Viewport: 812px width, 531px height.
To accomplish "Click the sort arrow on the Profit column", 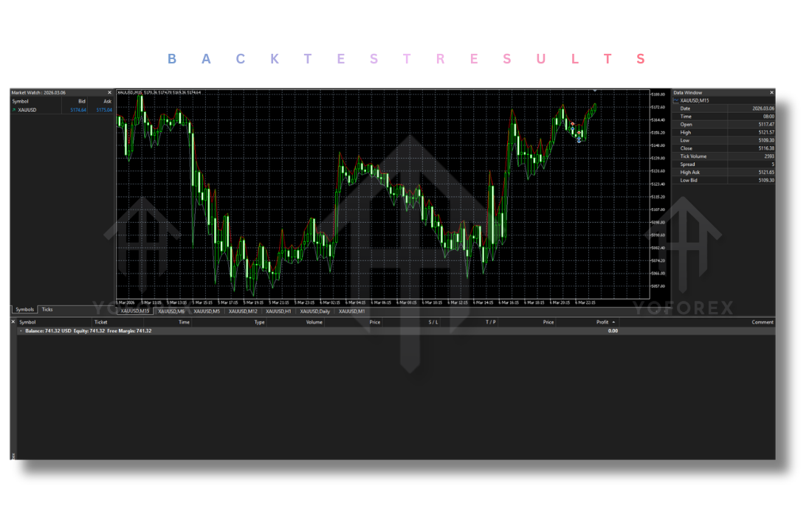I will click(x=613, y=322).
